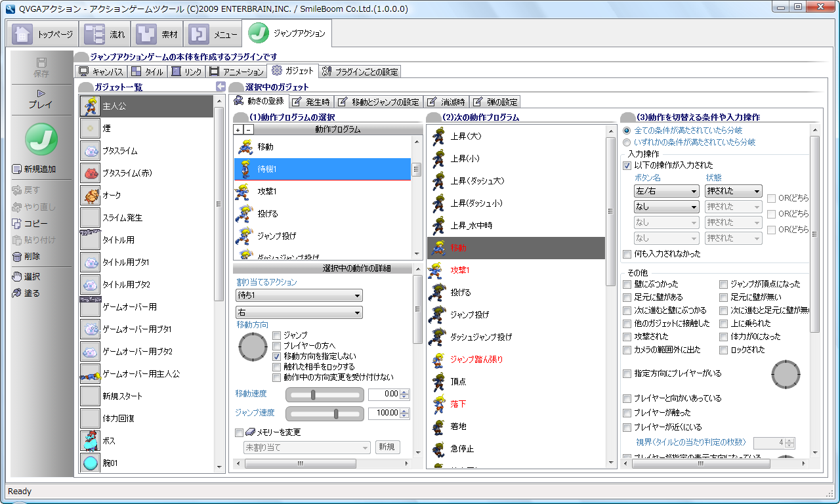Open the second row なし button dropdown
This screenshot has height=504, width=840.
click(666, 207)
